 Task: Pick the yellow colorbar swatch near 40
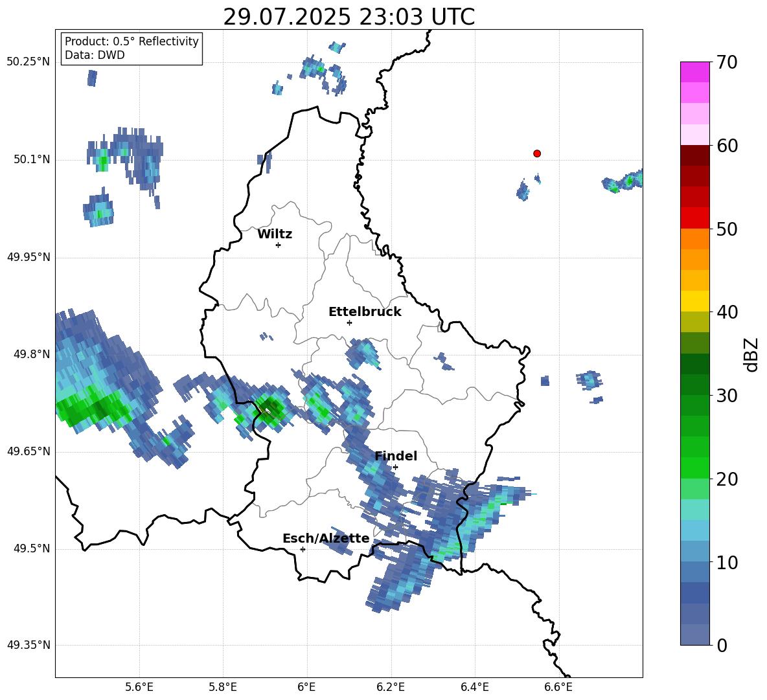[694, 301]
